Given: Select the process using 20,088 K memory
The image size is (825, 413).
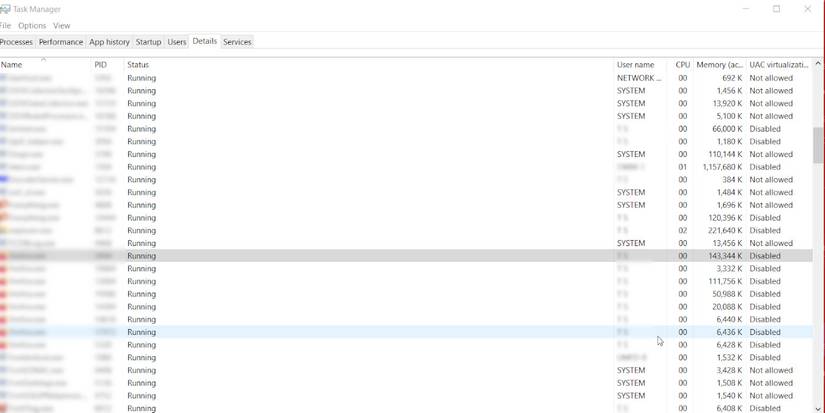Looking at the screenshot, I should click(406, 307).
